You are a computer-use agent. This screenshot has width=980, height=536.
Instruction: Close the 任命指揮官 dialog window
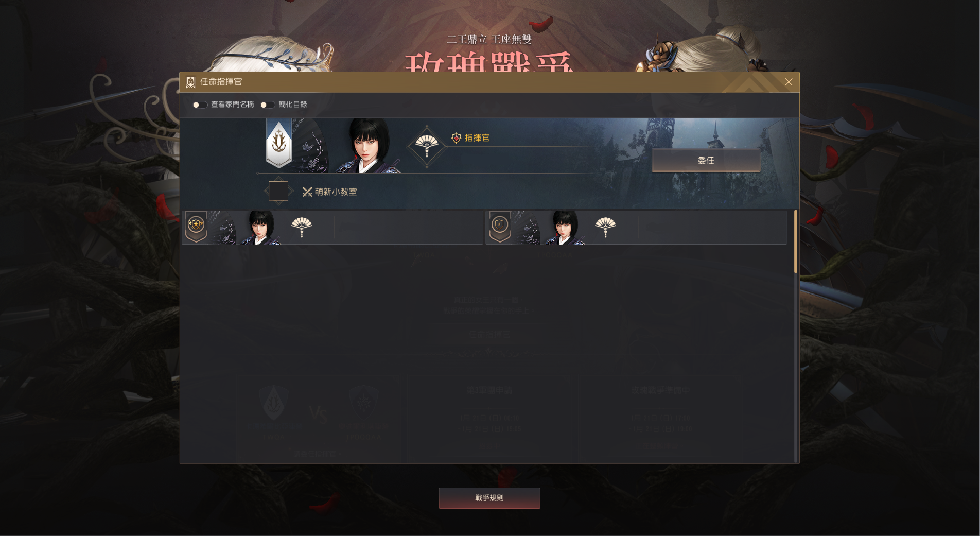pos(789,82)
